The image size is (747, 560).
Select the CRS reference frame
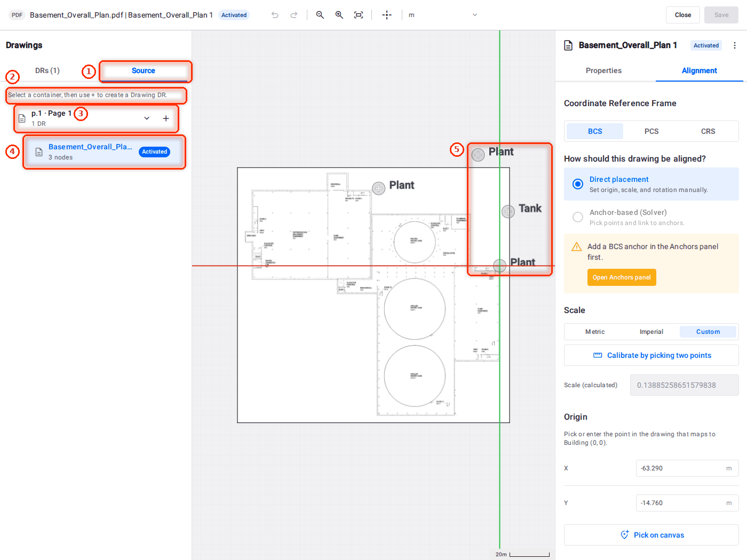(x=708, y=131)
